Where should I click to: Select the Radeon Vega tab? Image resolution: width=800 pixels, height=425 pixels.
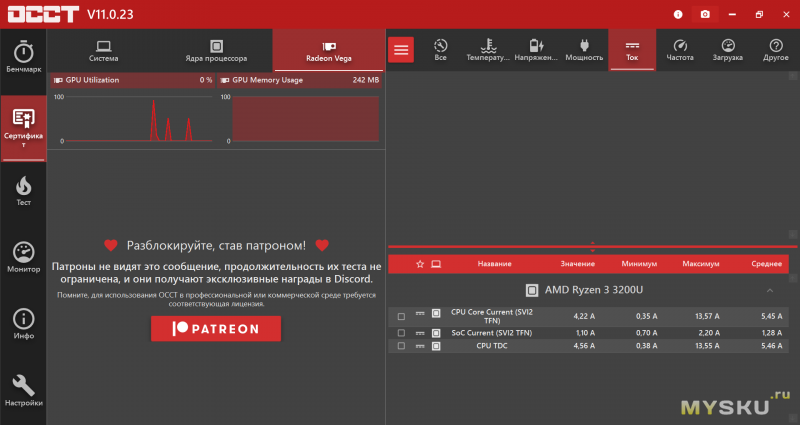[329, 51]
